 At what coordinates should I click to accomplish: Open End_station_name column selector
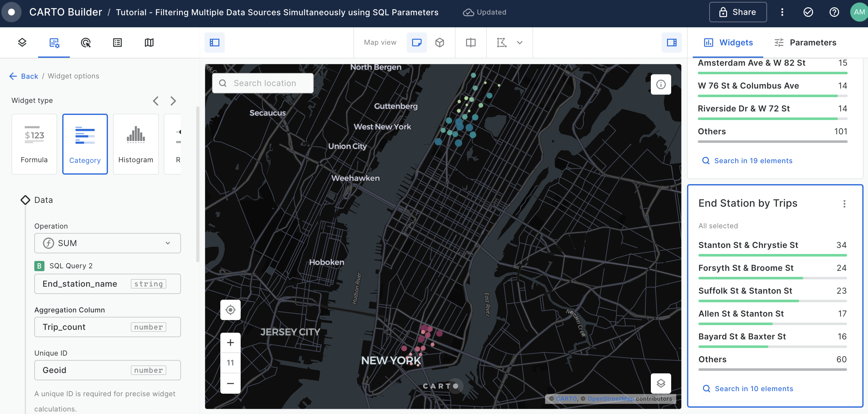[108, 284]
